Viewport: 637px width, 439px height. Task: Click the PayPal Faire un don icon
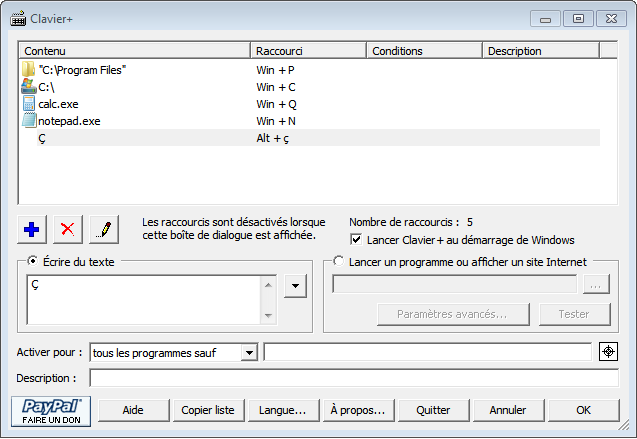point(51,411)
